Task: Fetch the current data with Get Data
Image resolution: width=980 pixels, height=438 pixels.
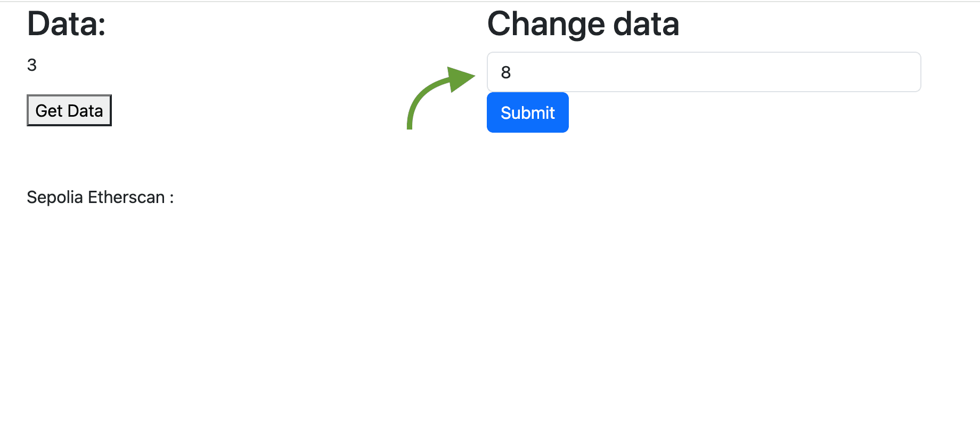Action: (x=69, y=110)
